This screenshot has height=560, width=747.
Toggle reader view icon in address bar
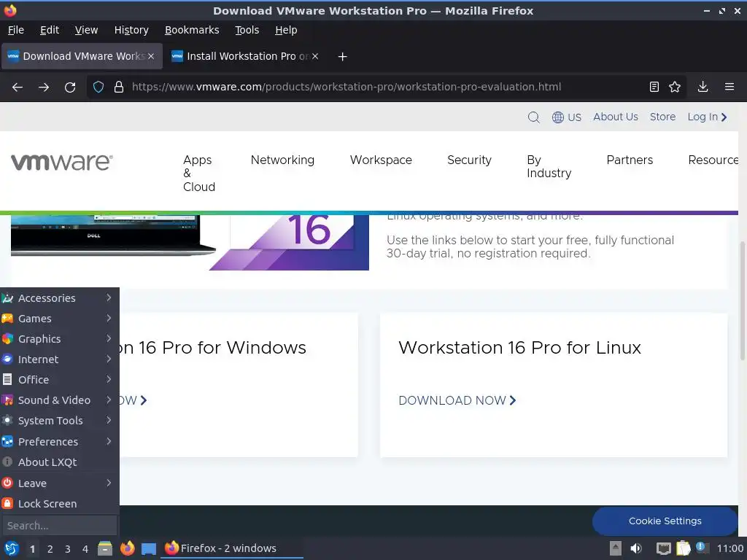tap(654, 87)
